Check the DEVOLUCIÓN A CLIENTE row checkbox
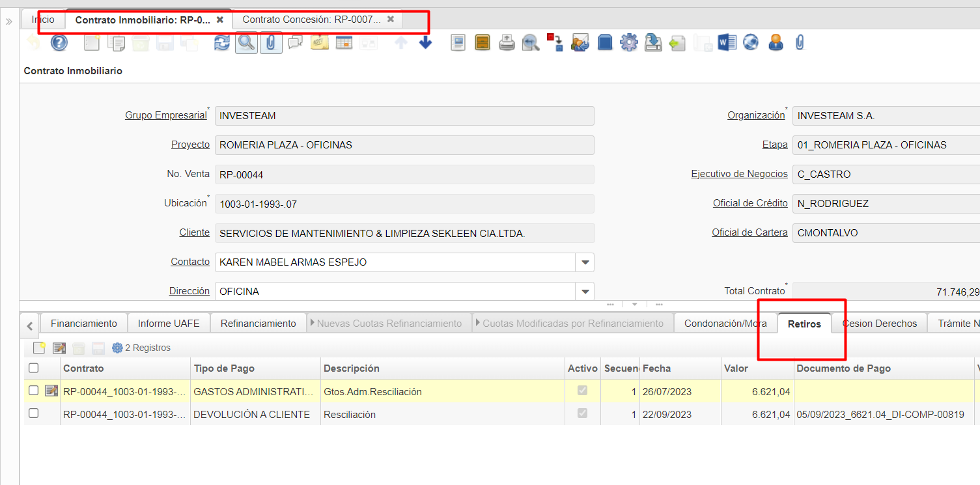Screen dimensions: 980x485 pos(34,413)
